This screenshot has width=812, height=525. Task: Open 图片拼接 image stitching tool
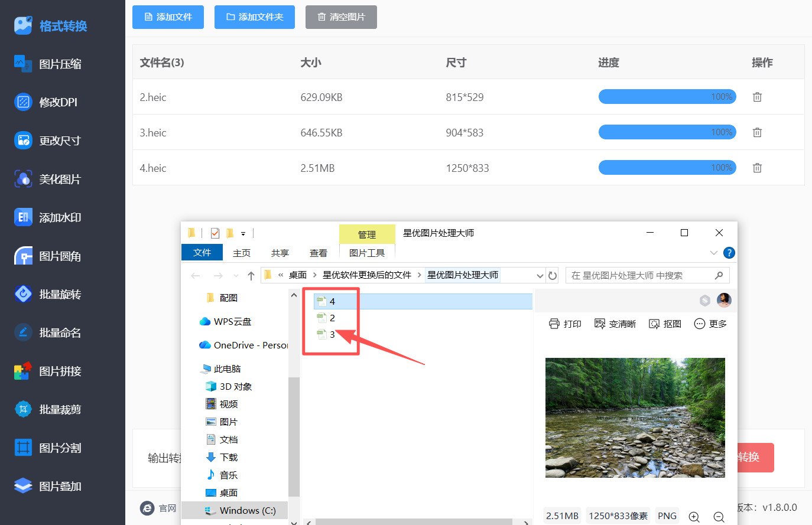tap(47, 371)
